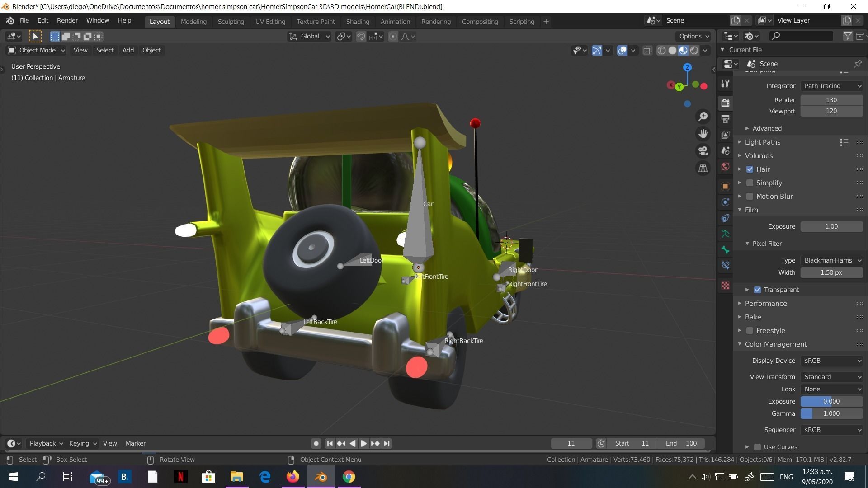Screen dimensions: 868x488
Task: Play the animation forward
Action: (x=363, y=443)
